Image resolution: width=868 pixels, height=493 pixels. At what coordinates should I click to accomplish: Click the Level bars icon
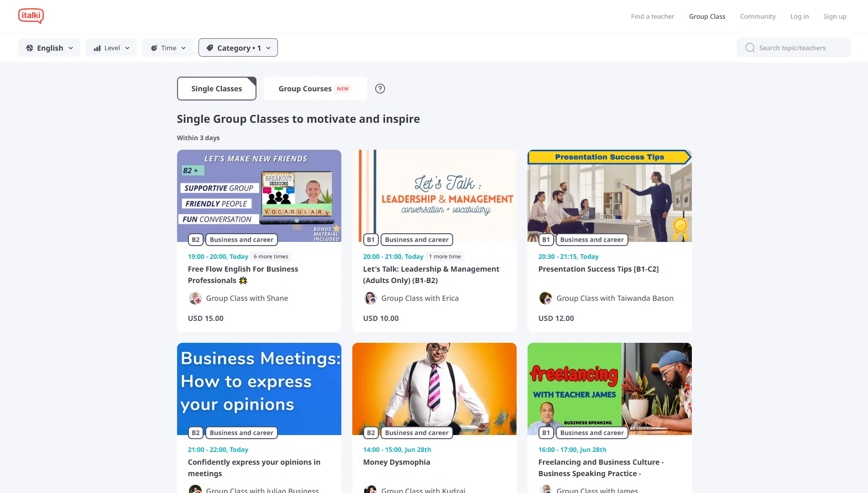point(97,48)
